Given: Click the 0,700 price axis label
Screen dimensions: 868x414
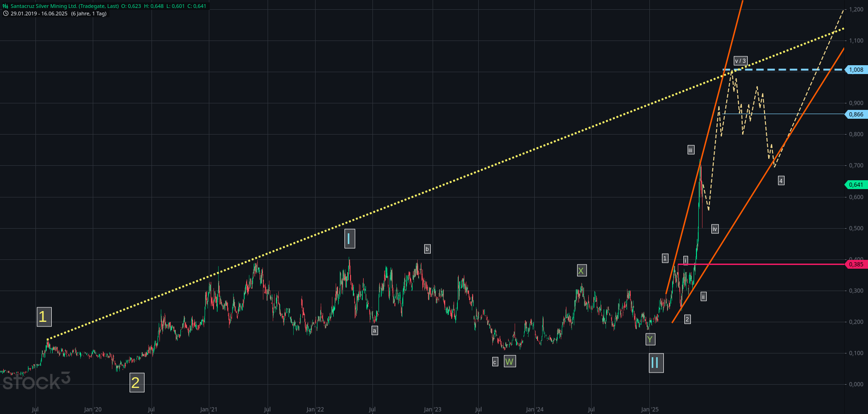Looking at the screenshot, I should [856, 165].
